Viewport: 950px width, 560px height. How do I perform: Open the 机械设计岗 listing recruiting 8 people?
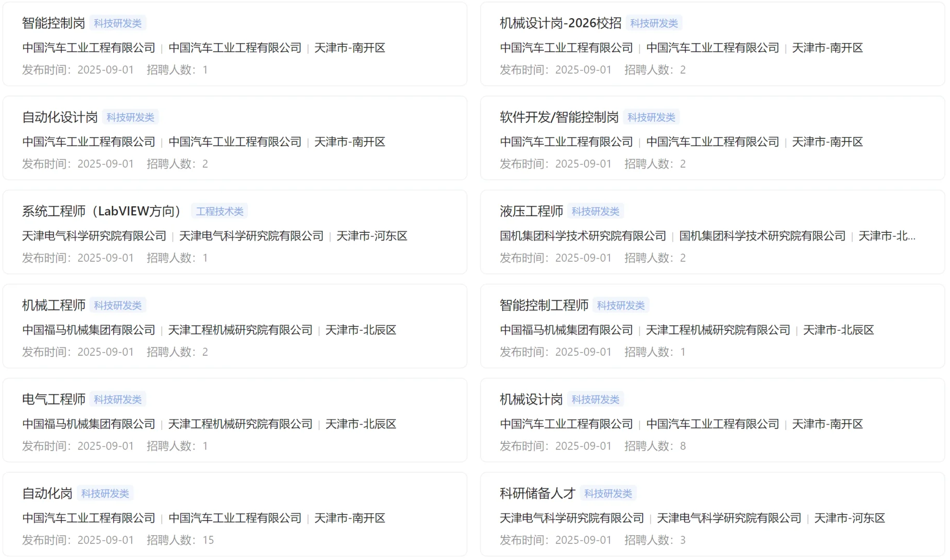coord(531,399)
